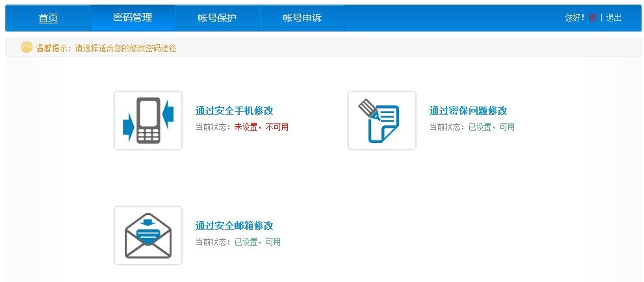Click the red username next to 您好
This screenshot has height=282, width=644.
tap(593, 18)
